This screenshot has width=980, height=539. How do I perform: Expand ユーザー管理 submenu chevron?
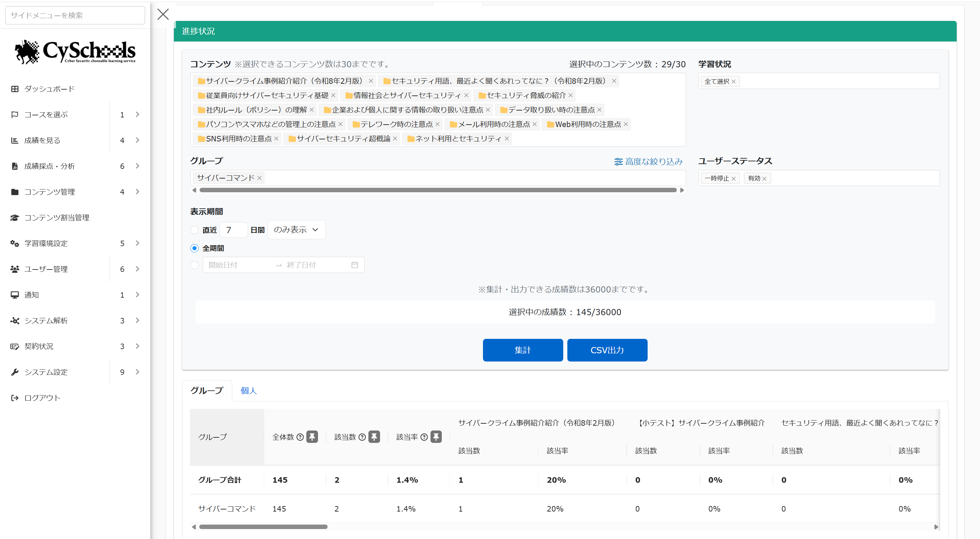[138, 269]
